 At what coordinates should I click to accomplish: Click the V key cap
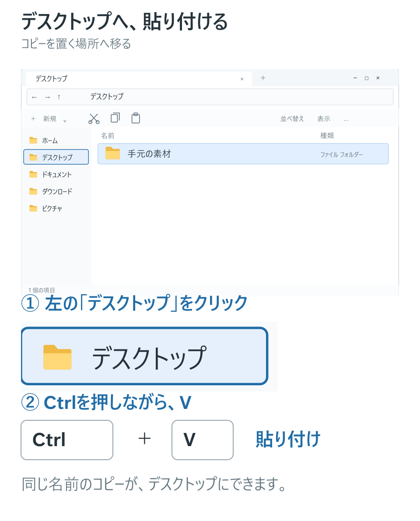point(203,440)
